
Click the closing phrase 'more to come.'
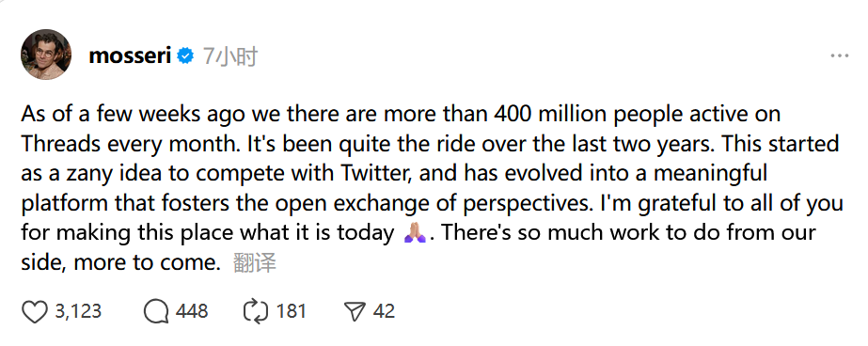148,262
